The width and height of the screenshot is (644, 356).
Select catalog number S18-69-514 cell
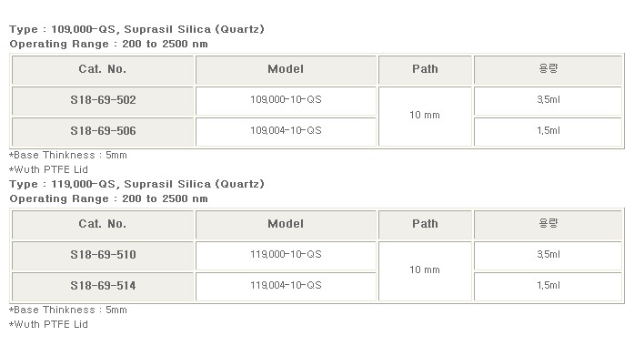103,287
